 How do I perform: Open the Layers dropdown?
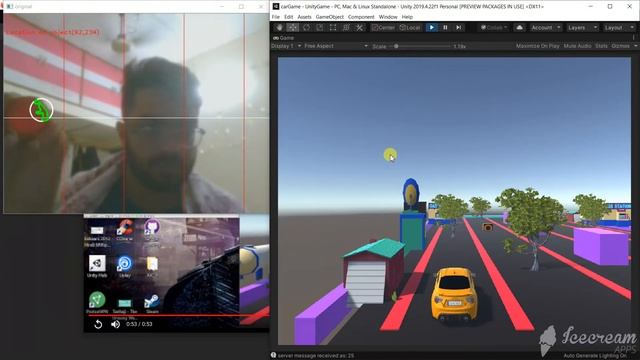coord(582,27)
